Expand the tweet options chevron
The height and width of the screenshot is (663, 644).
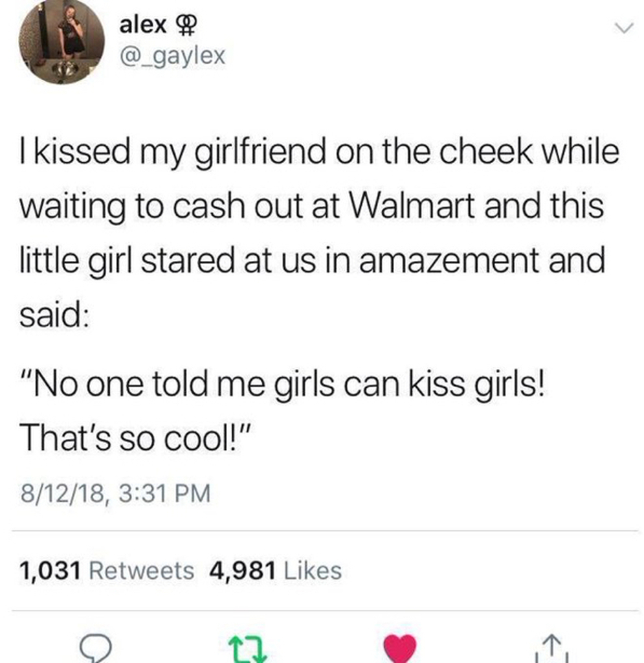click(624, 28)
